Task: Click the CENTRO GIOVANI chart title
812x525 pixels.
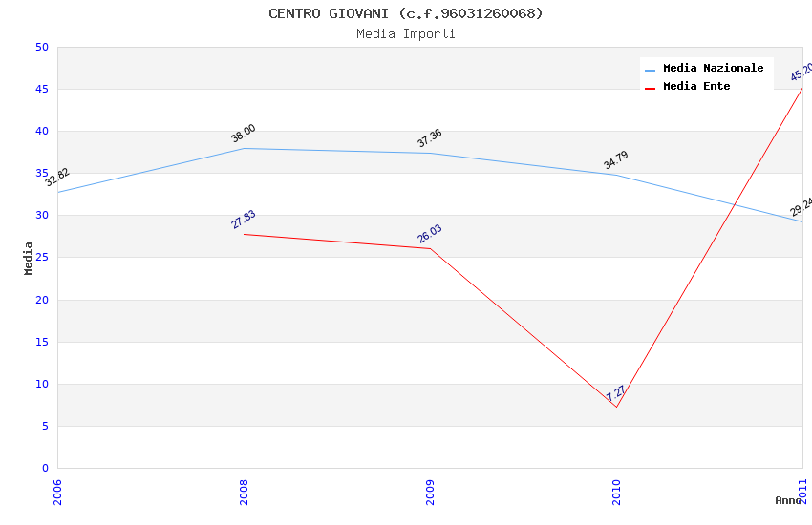Action: click(x=406, y=13)
